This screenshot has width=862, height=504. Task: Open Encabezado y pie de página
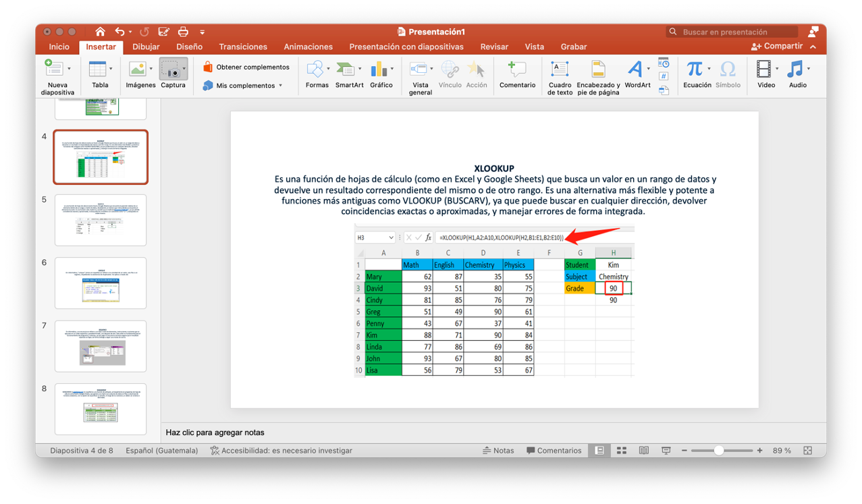598,76
